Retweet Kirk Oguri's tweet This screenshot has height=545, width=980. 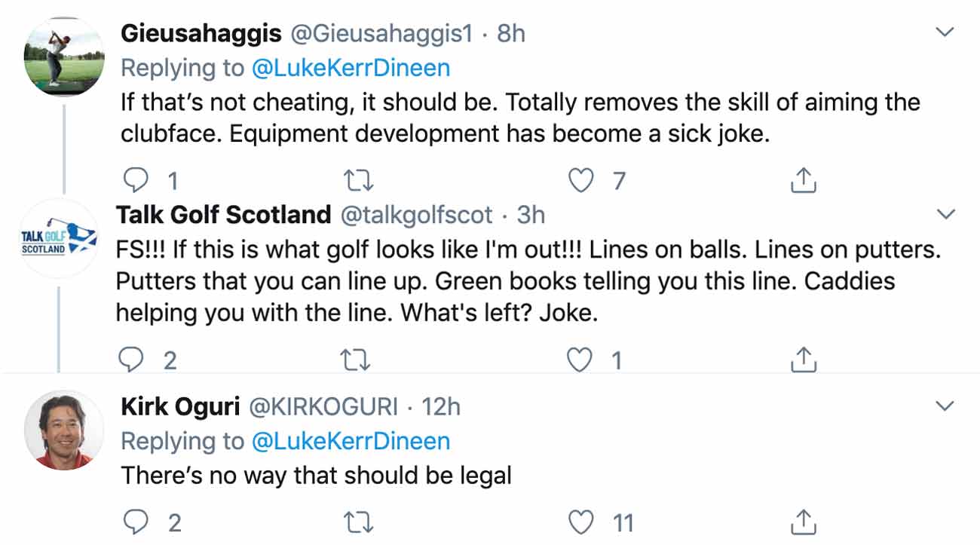coord(357,522)
